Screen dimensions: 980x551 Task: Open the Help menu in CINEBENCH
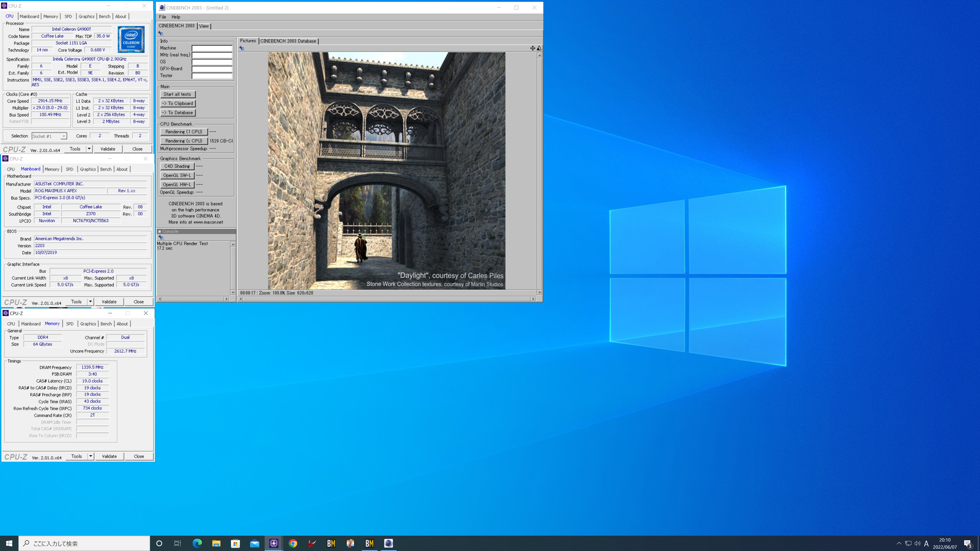176,17
